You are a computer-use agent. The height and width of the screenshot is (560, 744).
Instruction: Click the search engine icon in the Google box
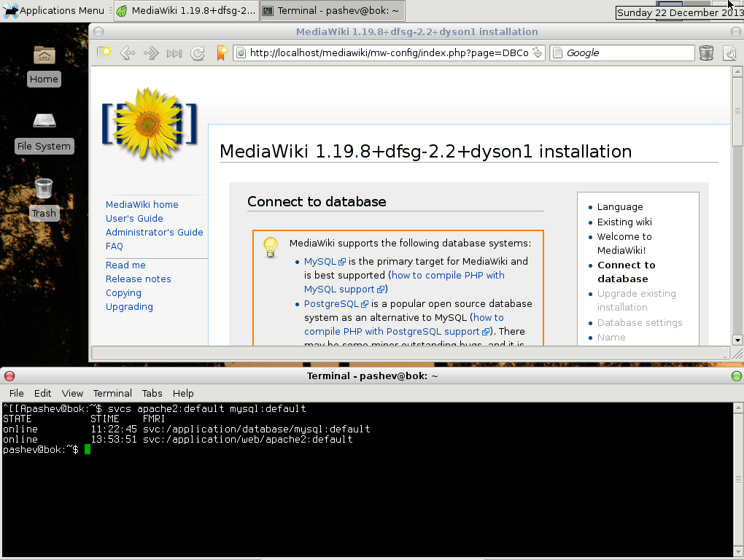click(557, 52)
